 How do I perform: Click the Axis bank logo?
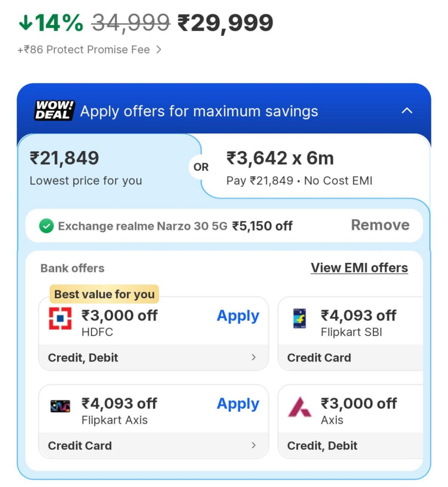click(300, 407)
